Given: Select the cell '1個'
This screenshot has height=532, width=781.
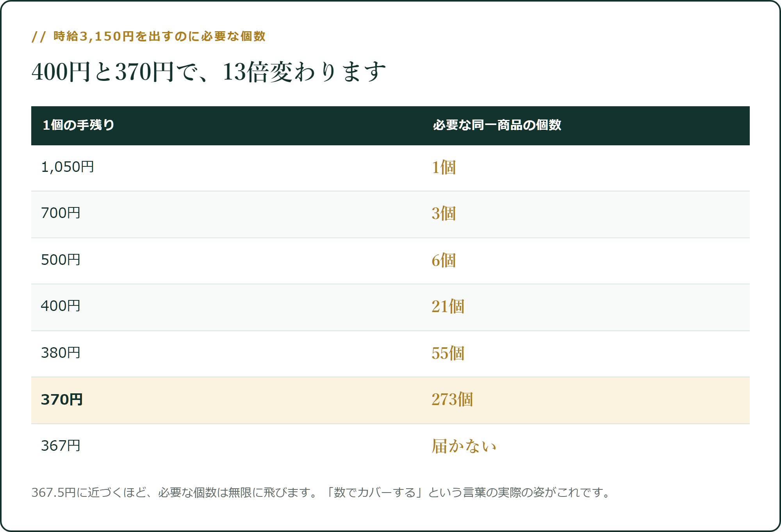Looking at the screenshot, I should (444, 168).
